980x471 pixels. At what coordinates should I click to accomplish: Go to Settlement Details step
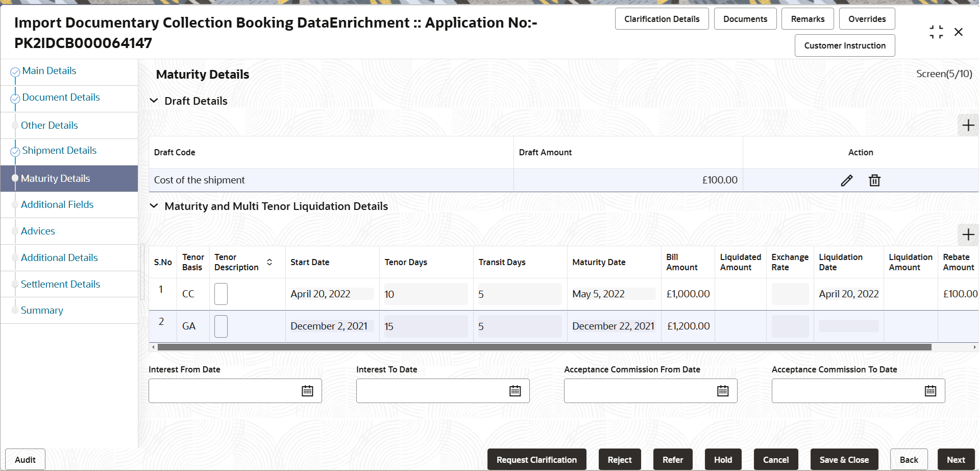point(60,284)
